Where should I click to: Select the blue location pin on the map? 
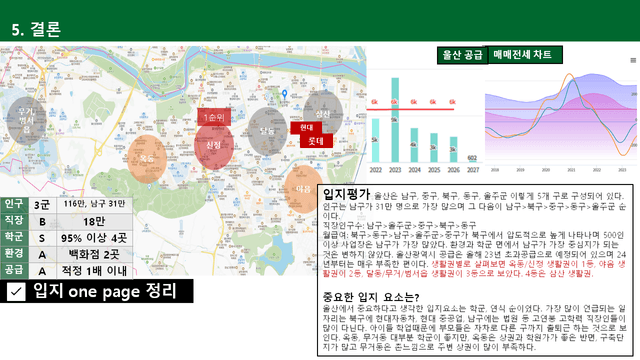[284, 95]
